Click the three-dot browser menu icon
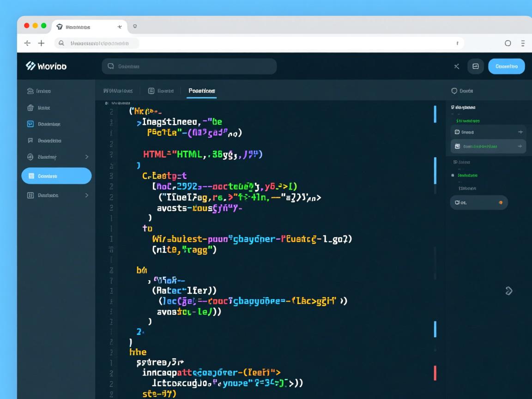Viewport: 532px width, 399px height. pos(523,43)
